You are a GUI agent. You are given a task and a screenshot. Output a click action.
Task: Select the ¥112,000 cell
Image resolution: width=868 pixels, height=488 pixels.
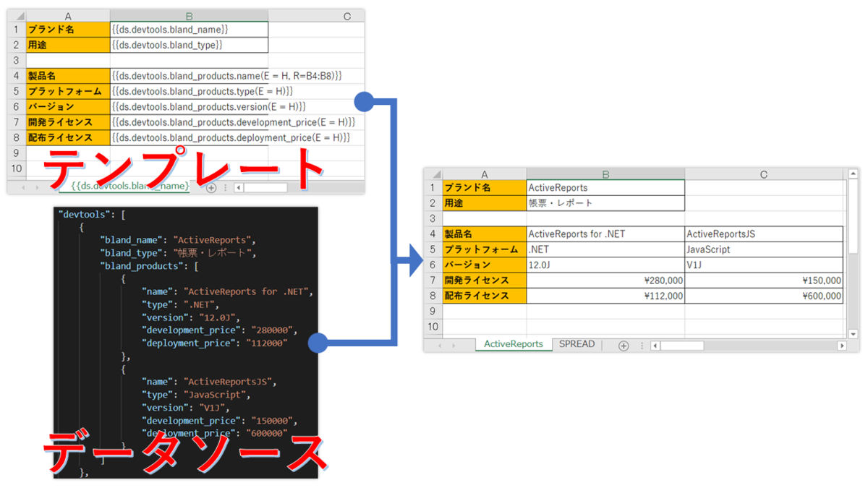coord(605,295)
